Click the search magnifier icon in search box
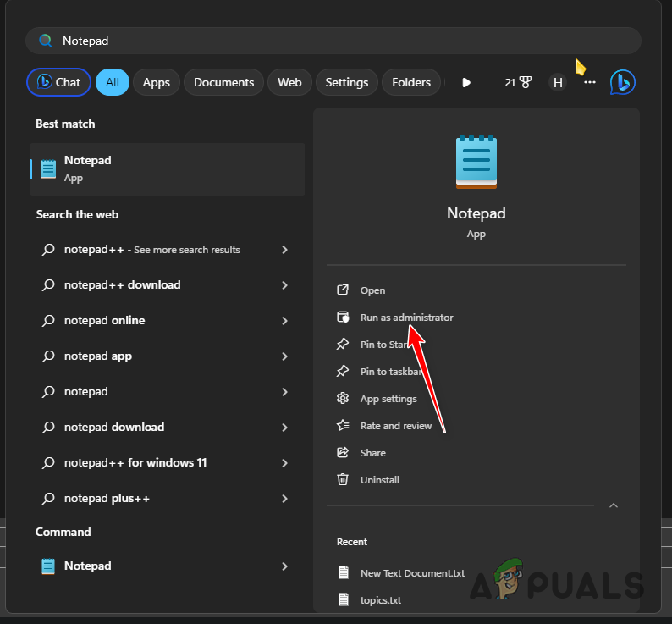 (x=46, y=41)
